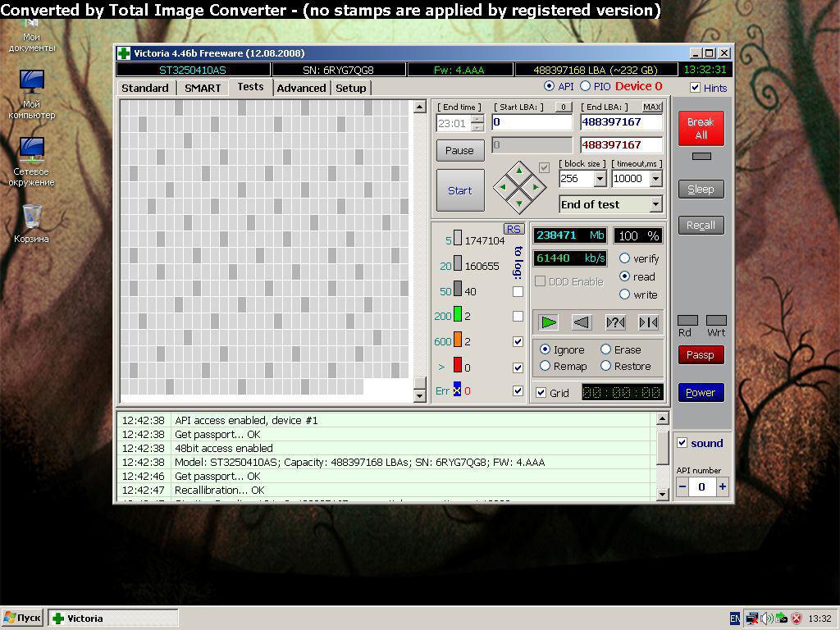Click the RS reset statistics icon
This screenshot has width=840, height=630.
pyautogui.click(x=514, y=229)
